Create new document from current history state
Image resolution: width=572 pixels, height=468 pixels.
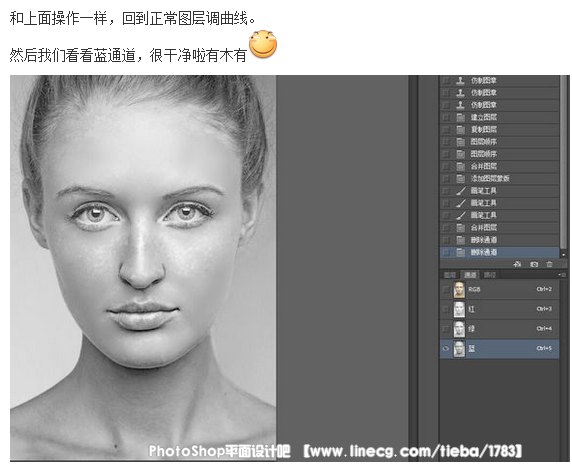[517, 264]
